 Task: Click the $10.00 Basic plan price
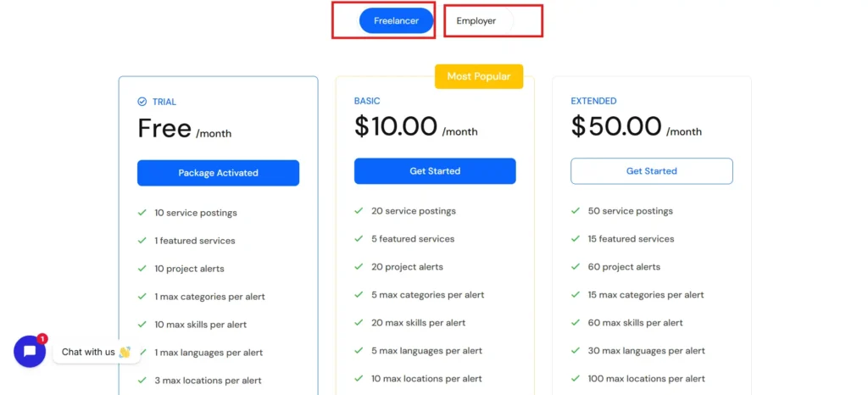coord(396,127)
